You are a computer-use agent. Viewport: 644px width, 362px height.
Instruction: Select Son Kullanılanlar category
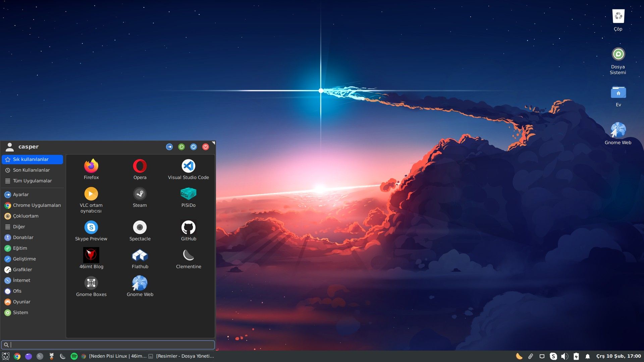pyautogui.click(x=31, y=170)
